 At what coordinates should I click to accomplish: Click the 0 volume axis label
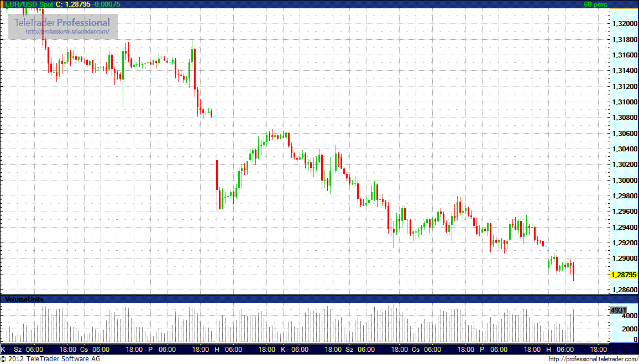tap(635, 339)
